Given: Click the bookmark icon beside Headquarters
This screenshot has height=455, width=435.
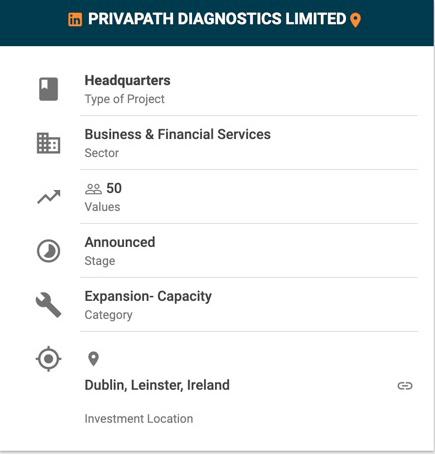Looking at the screenshot, I should point(49,89).
